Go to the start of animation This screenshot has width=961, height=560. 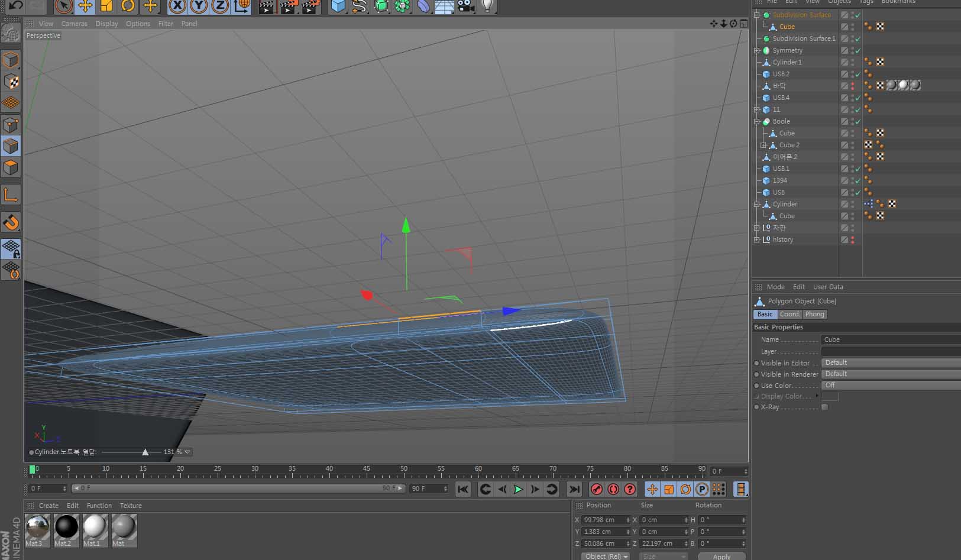[463, 489]
